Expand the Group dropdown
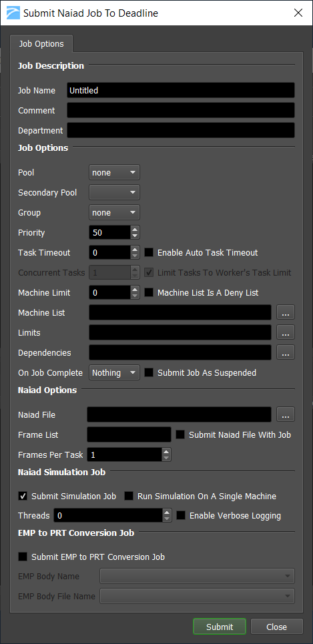The height and width of the screenshot is (644, 313). pyautogui.click(x=114, y=213)
